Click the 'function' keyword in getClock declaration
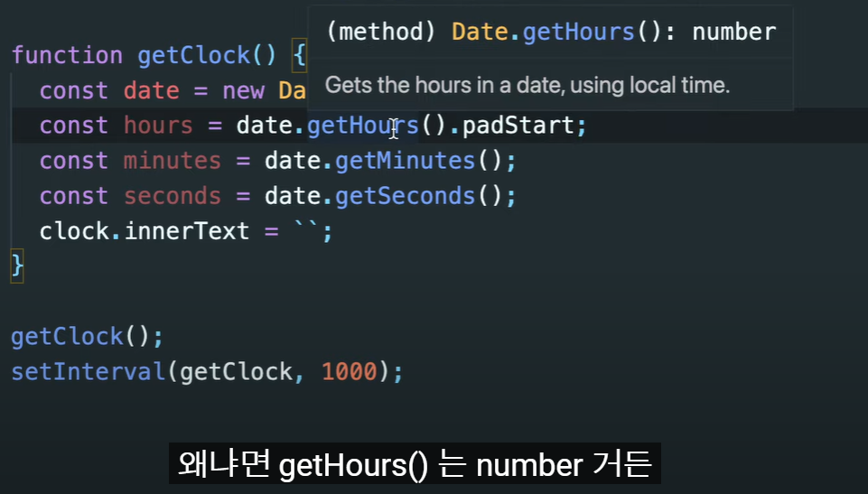Viewport: 868px width, 494px height. 67,55
